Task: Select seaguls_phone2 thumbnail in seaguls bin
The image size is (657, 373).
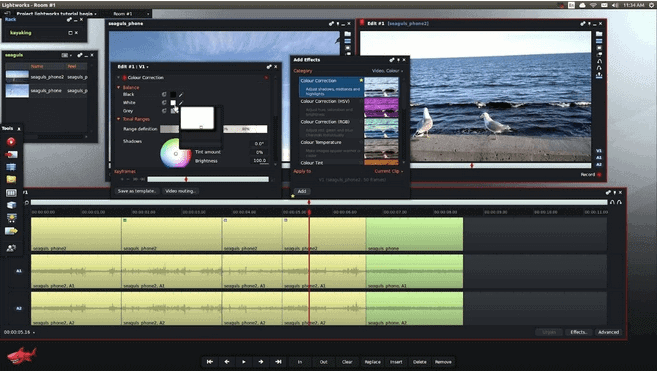Action: coord(17,77)
